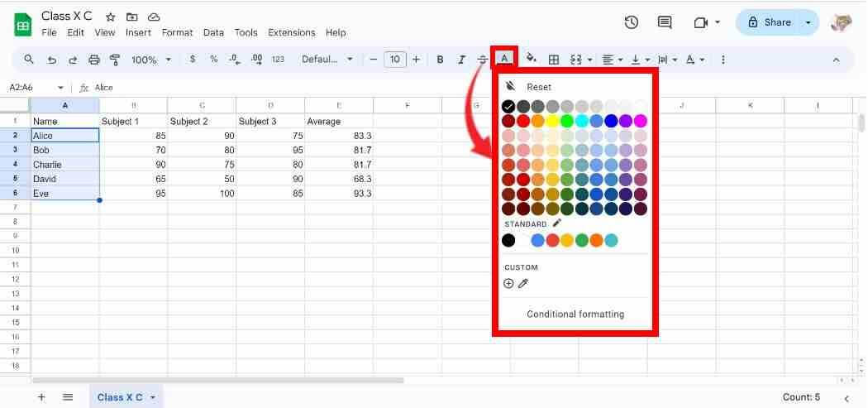
Task: Redo the last action
Action: (73, 60)
